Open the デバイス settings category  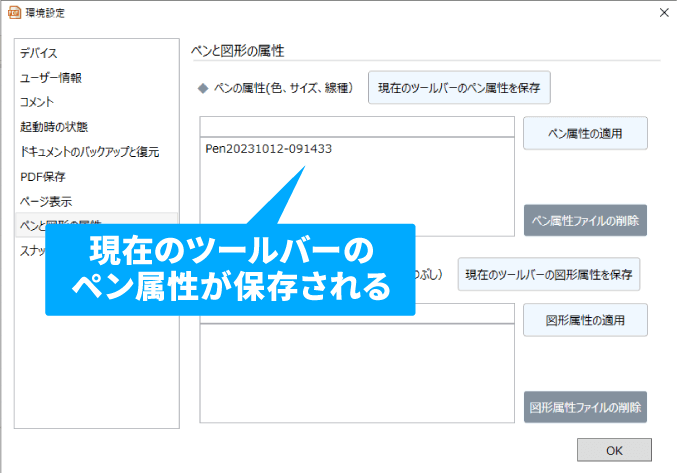[40, 53]
